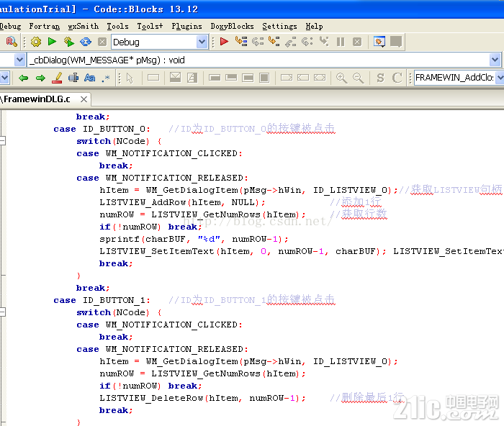Viewport: 504px width, 426px height.
Task: Open the Settings menu
Action: tap(279, 27)
